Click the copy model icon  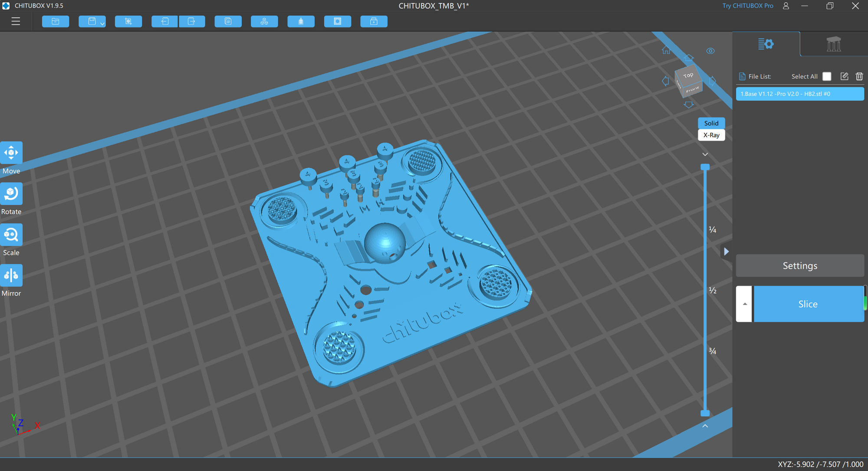(228, 21)
